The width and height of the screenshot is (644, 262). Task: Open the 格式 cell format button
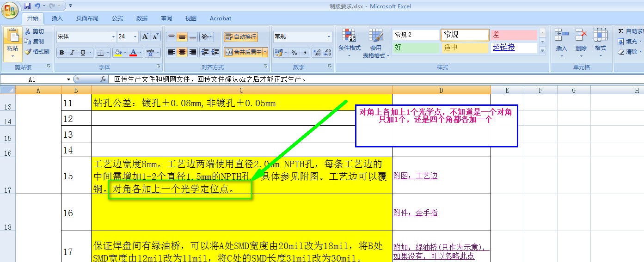point(601,42)
